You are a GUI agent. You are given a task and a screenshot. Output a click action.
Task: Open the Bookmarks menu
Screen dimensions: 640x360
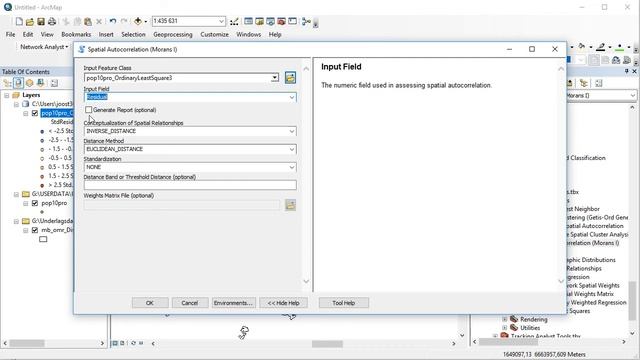pyautogui.click(x=76, y=35)
